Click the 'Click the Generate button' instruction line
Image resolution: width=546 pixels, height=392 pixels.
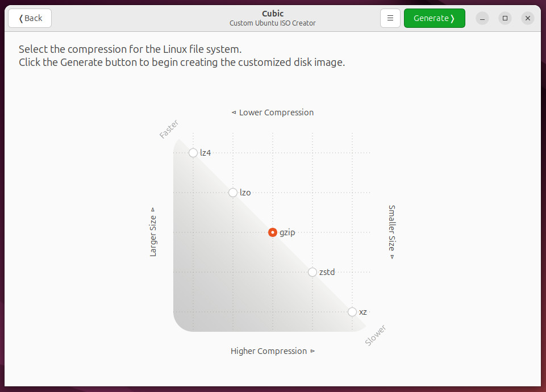click(x=182, y=62)
